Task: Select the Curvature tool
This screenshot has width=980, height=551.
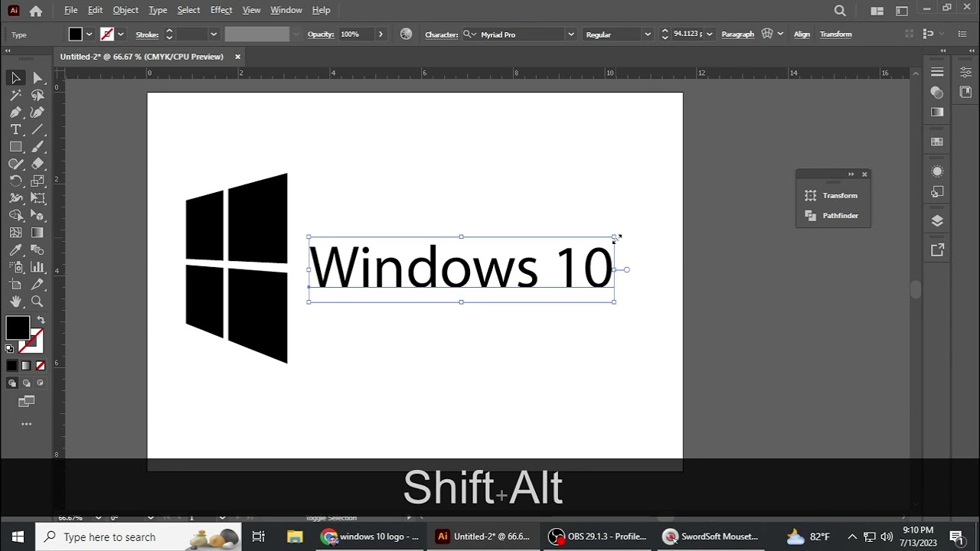Action: pyautogui.click(x=38, y=112)
